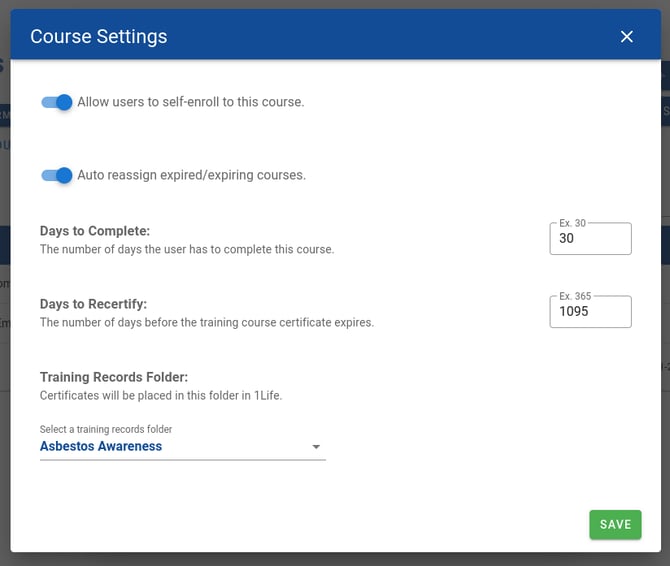
Task: Click the certificate expiry description text
Action: (207, 323)
